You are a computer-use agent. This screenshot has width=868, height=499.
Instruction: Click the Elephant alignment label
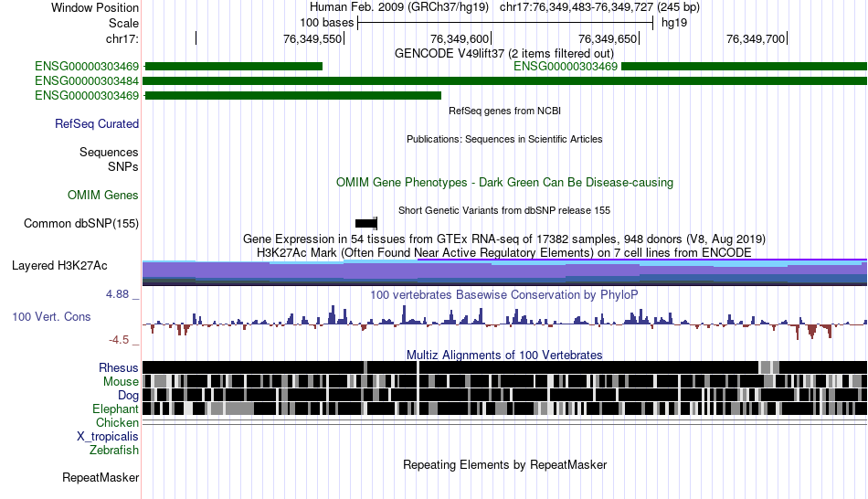pyautogui.click(x=115, y=409)
